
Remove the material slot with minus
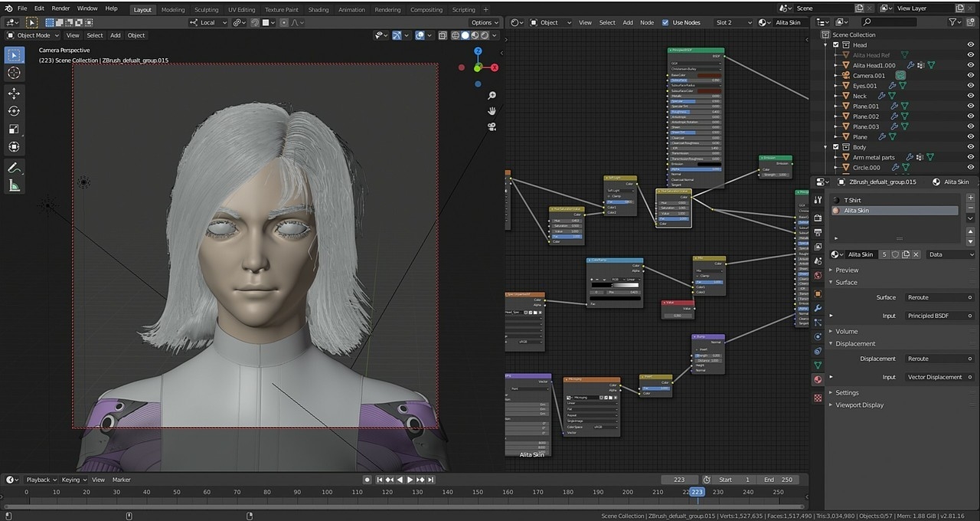[971, 208]
